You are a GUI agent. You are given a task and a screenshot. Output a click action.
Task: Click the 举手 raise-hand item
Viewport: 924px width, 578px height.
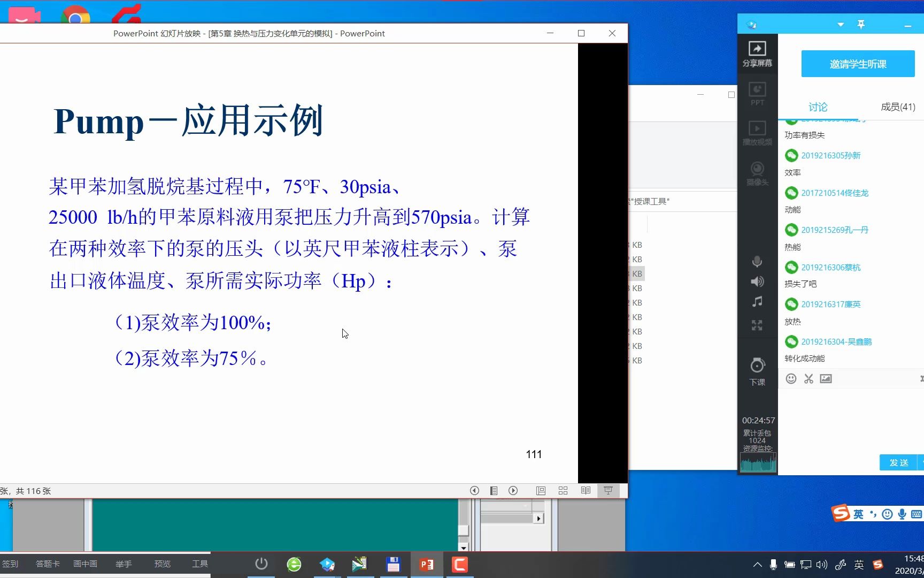124,564
